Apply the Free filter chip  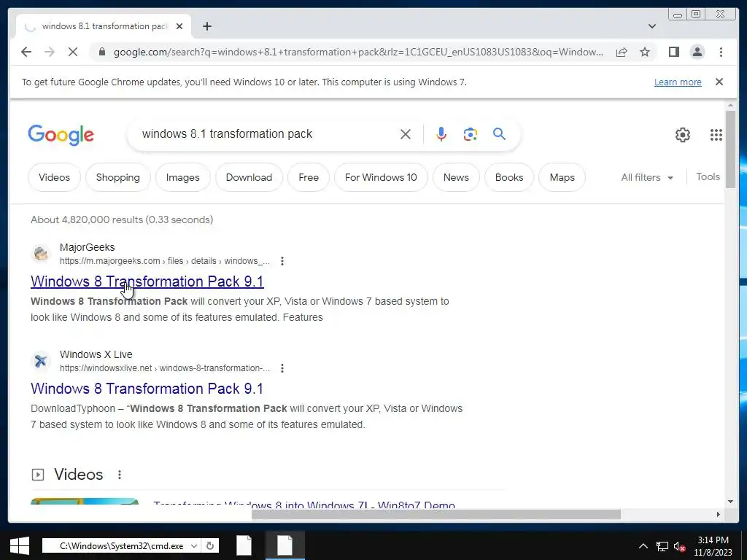[309, 177]
